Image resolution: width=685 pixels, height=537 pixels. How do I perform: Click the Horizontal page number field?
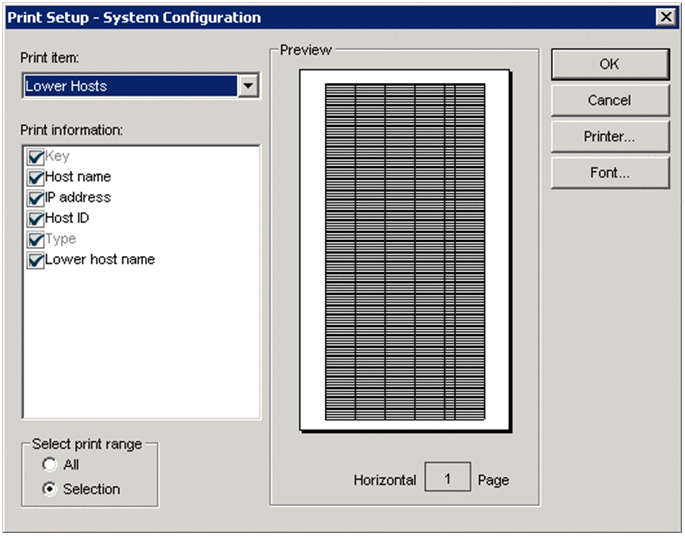point(447,479)
